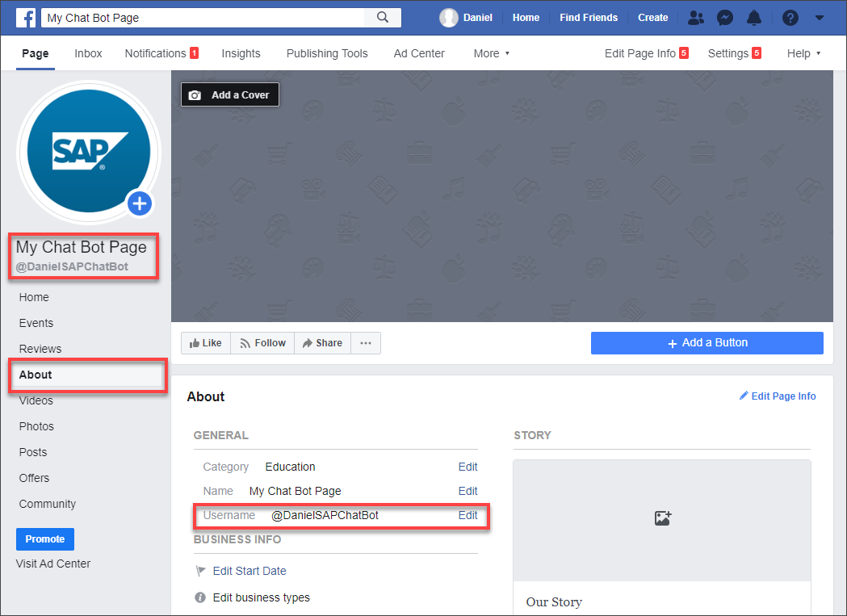Open the Messenger icon
Screen dimensions: 847x616
(725, 18)
